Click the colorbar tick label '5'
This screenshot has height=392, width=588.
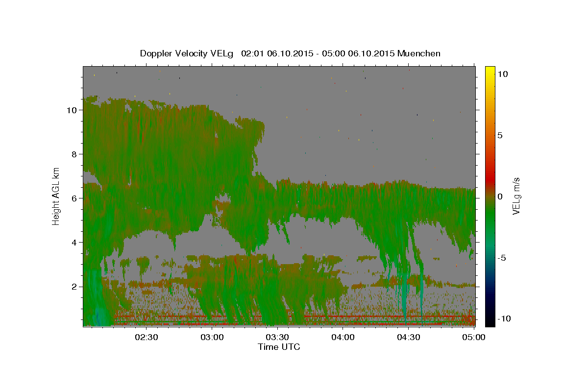pyautogui.click(x=500, y=135)
